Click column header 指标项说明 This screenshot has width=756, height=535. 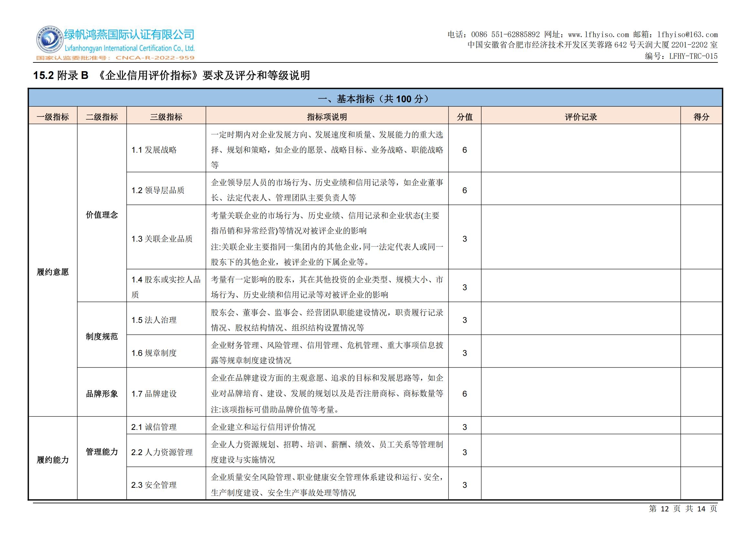coord(327,117)
